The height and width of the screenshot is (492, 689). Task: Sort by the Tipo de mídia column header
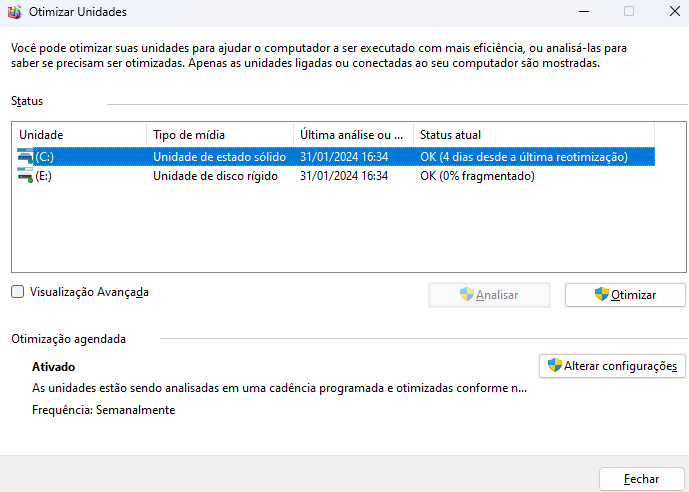pos(220,135)
